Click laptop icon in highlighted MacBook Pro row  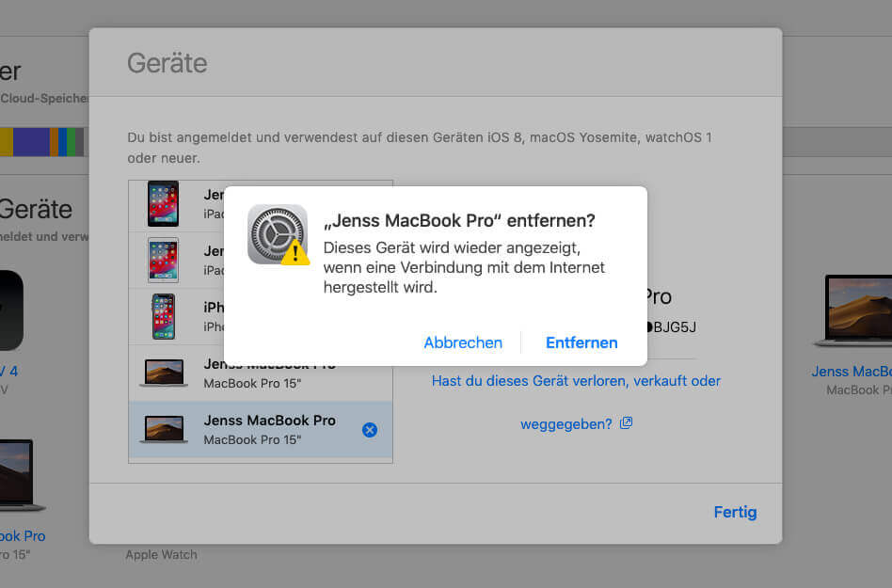163,429
